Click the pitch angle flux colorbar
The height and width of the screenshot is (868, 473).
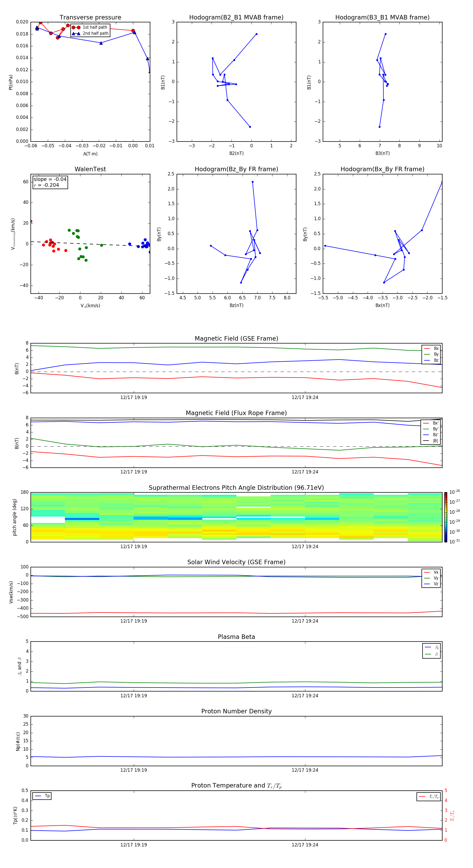click(x=446, y=517)
